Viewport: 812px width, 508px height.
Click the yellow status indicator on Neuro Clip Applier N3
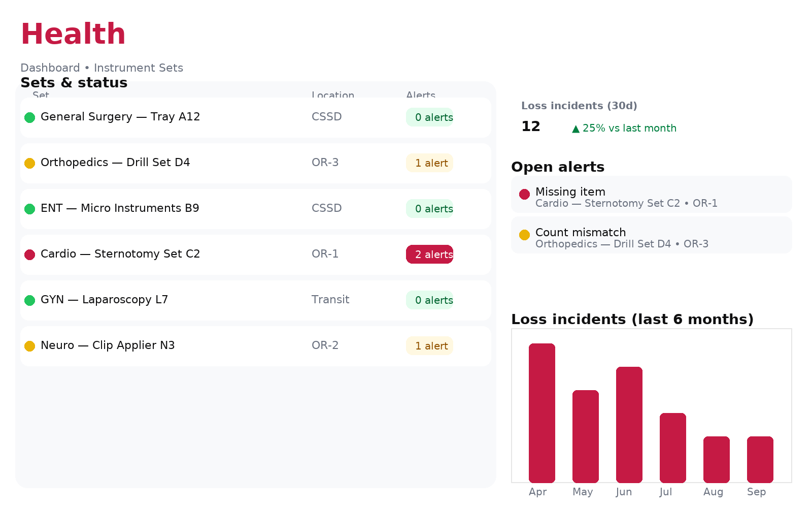[30, 346]
